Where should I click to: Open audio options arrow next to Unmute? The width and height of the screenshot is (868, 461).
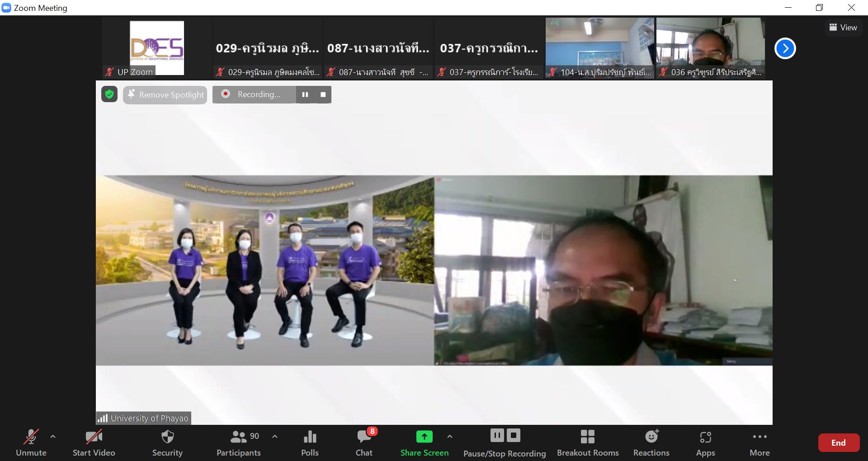[53, 437]
